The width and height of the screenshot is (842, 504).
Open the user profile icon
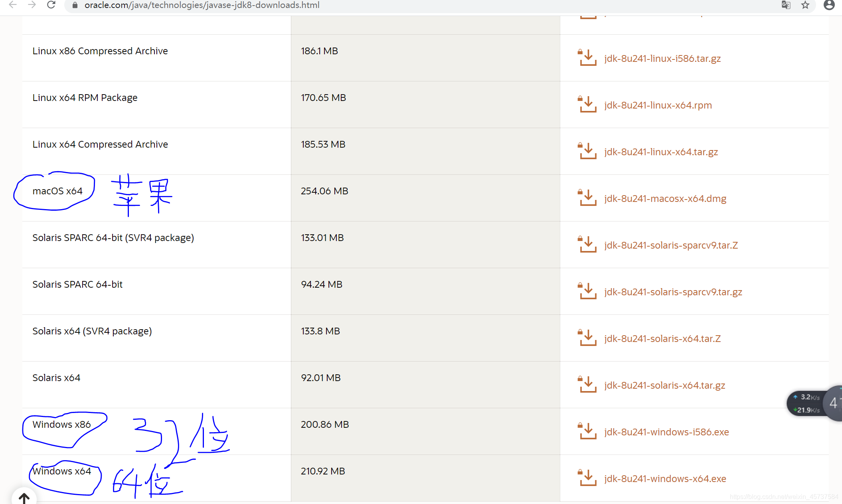coord(829,5)
